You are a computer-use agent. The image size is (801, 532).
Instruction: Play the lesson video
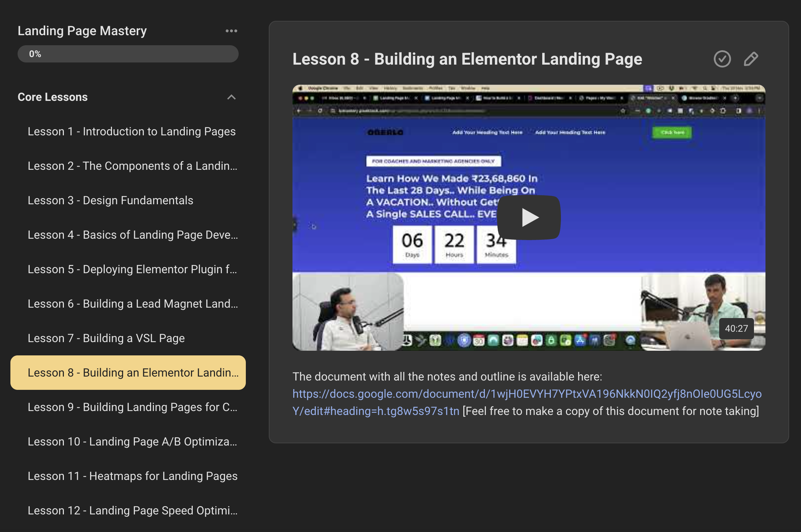[x=529, y=217]
